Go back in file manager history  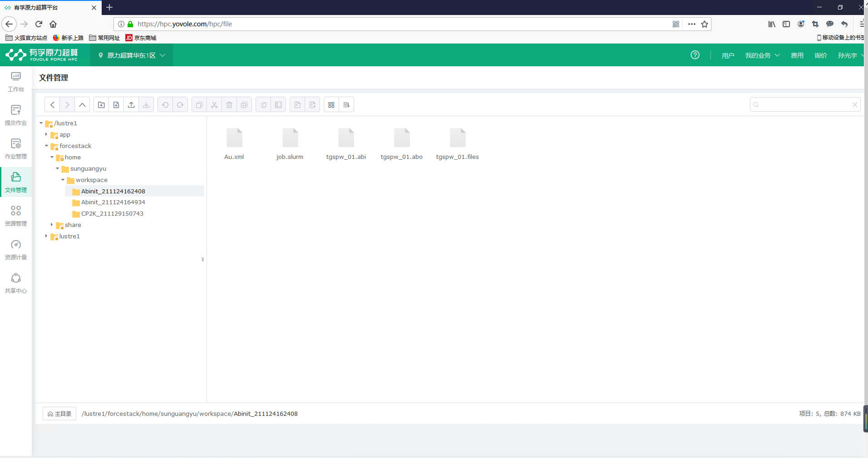[52, 105]
